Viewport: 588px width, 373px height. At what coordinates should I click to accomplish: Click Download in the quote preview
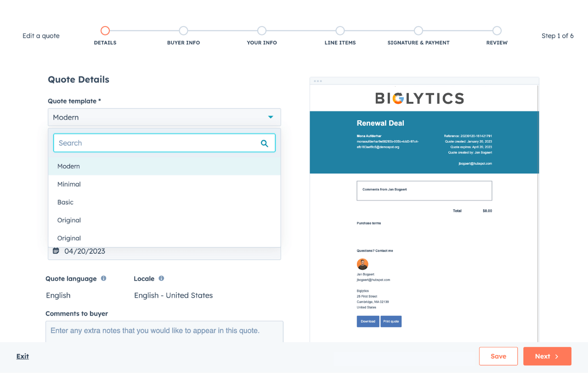point(368,321)
